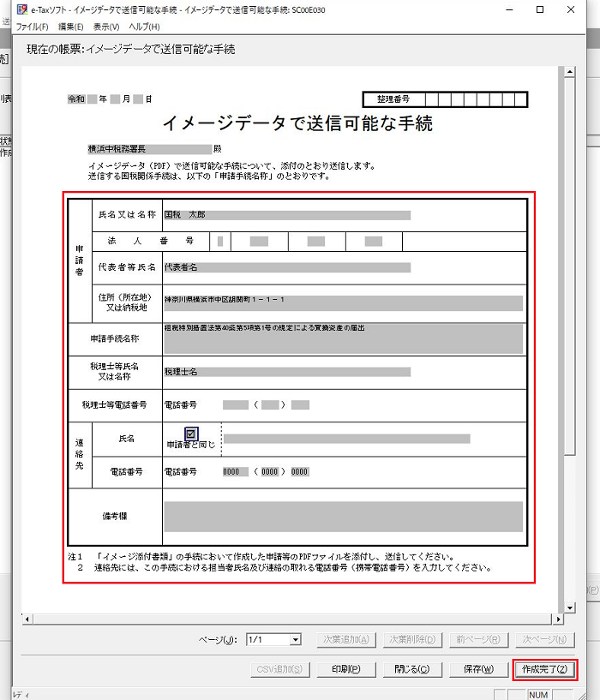Click the last 法人番号 box
The height and width of the screenshot is (700, 600).
click(374, 242)
